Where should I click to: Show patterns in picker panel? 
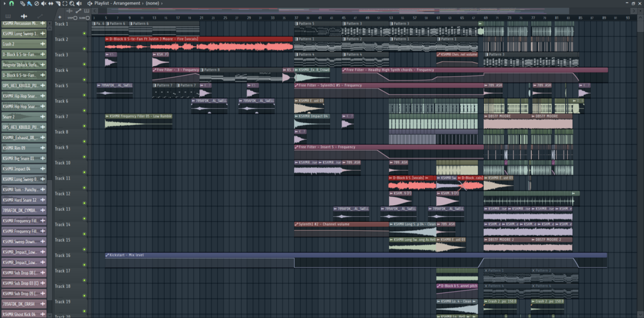[8, 16]
